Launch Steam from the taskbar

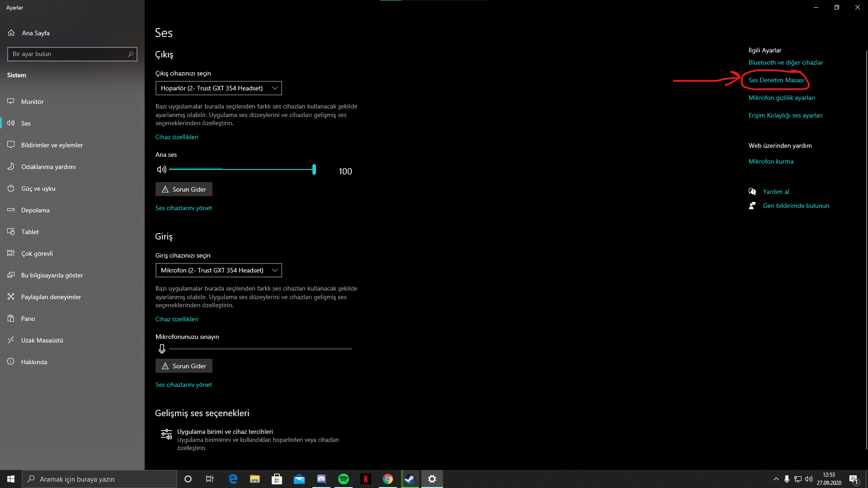(x=410, y=479)
